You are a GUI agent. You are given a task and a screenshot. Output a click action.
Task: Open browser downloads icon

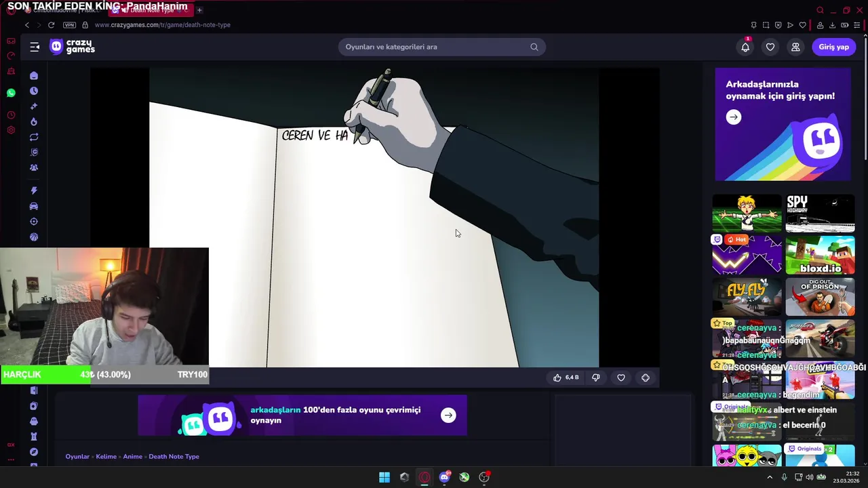point(832,25)
